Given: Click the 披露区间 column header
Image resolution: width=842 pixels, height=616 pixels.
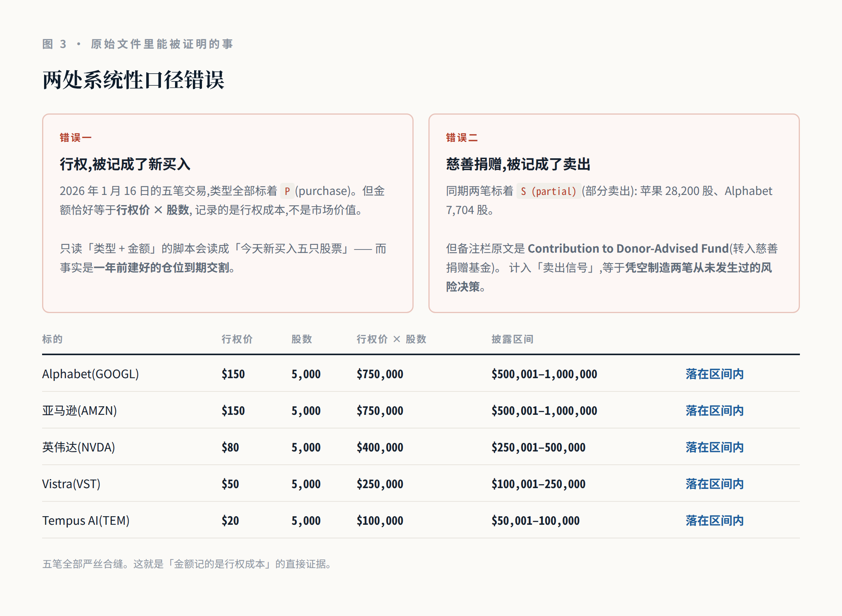Looking at the screenshot, I should [512, 339].
